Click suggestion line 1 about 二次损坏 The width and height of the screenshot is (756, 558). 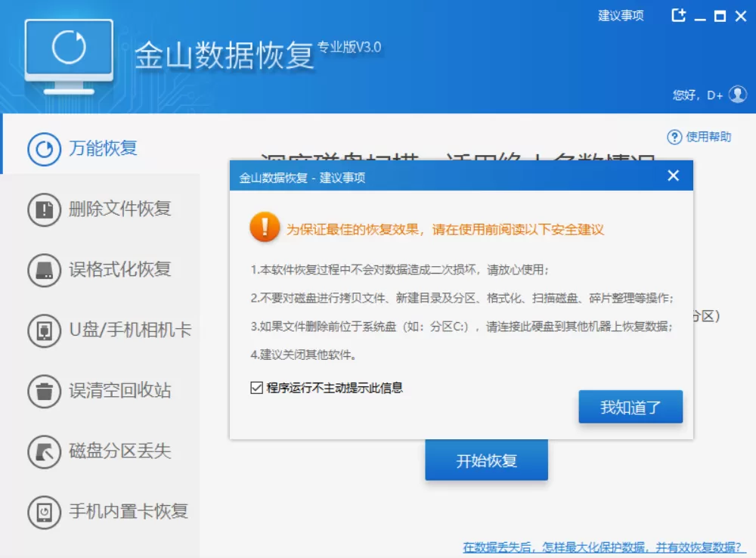(400, 270)
